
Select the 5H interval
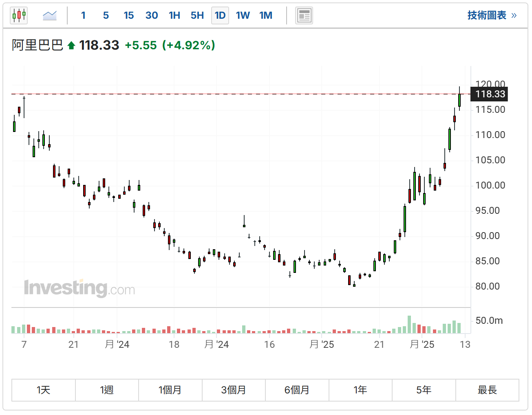pyautogui.click(x=197, y=15)
